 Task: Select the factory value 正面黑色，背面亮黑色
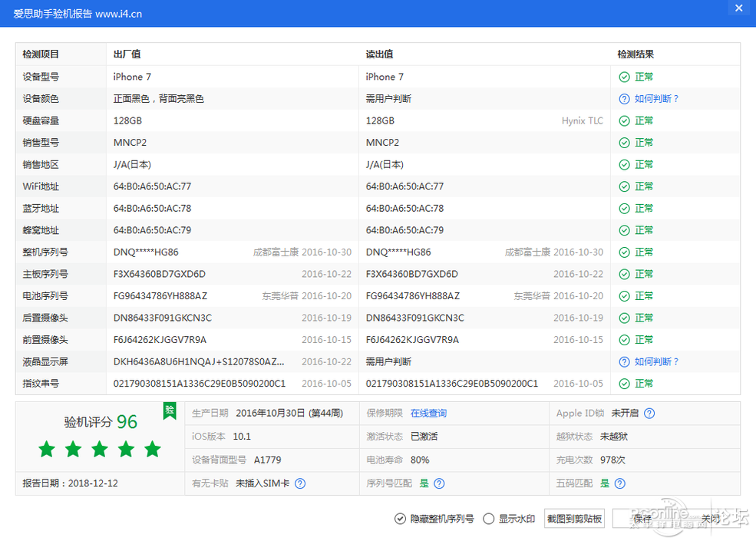[159, 99]
